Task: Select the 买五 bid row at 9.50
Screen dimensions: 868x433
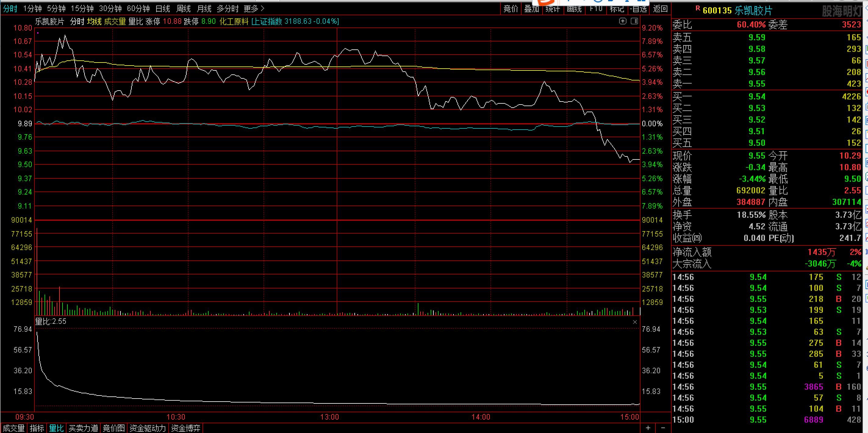Action: point(766,143)
